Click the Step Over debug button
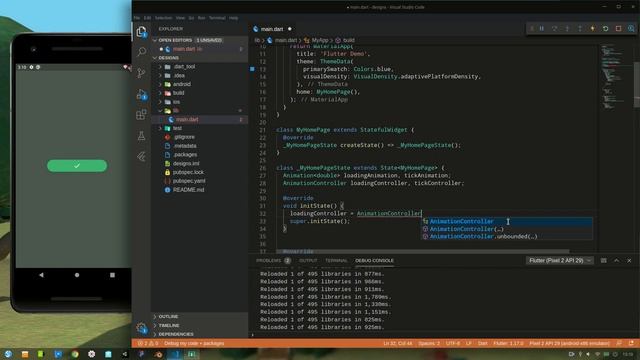 coord(554,29)
